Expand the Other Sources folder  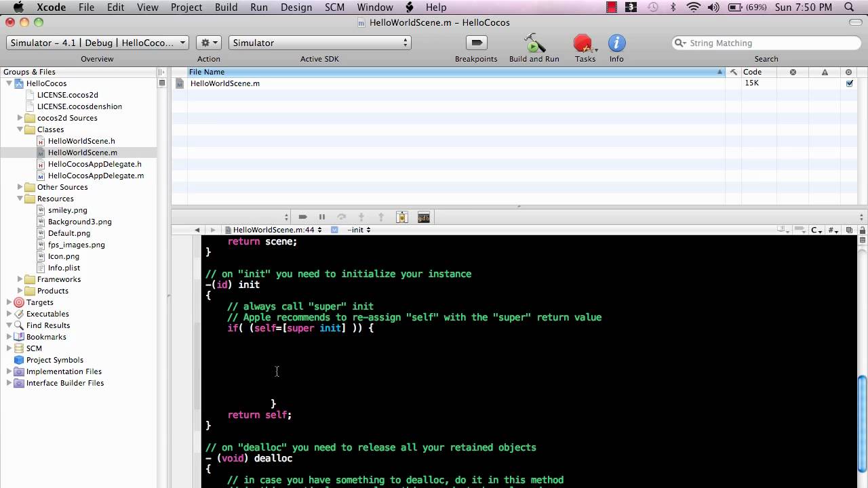(20, 187)
